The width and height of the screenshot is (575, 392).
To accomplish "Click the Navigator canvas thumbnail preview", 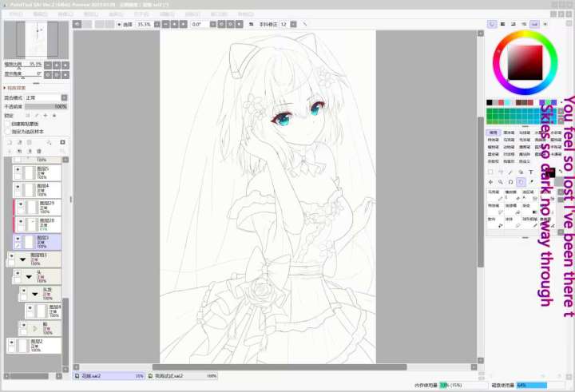I will pos(36,39).
